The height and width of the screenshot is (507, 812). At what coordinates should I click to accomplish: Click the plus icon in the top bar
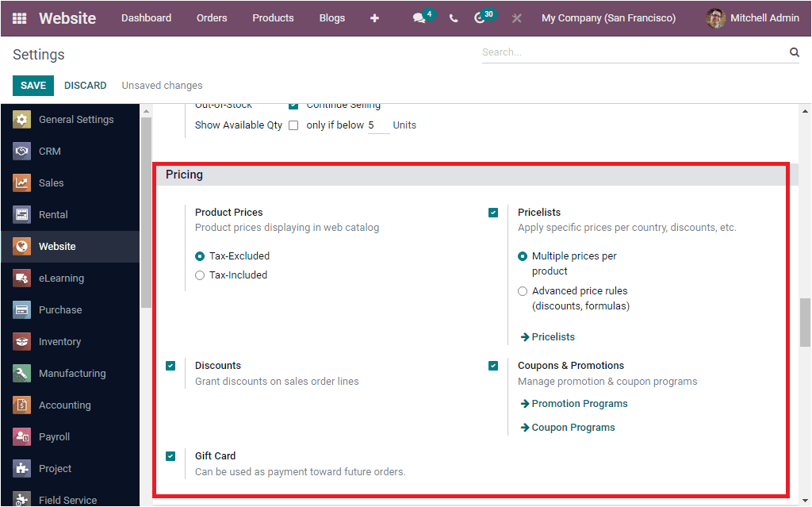tap(374, 17)
